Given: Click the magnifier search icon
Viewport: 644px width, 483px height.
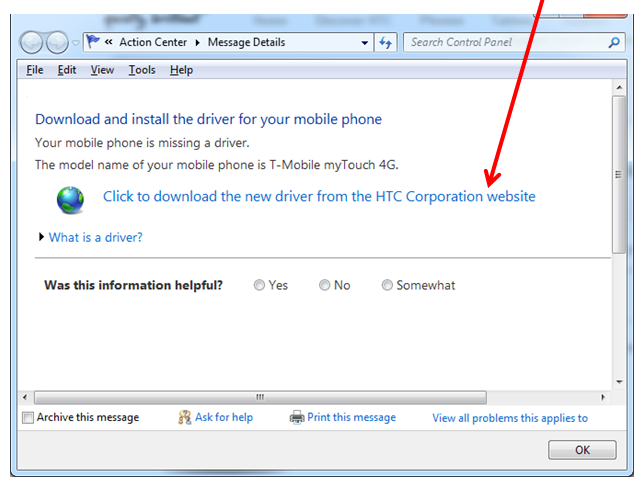Looking at the screenshot, I should [x=614, y=42].
